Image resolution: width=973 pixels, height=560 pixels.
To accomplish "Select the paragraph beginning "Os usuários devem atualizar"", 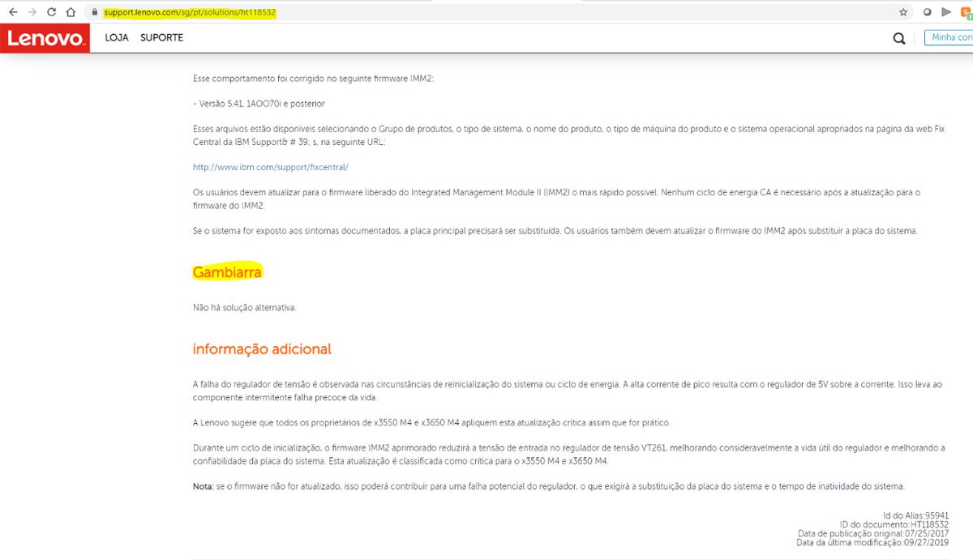I will click(x=556, y=199).
